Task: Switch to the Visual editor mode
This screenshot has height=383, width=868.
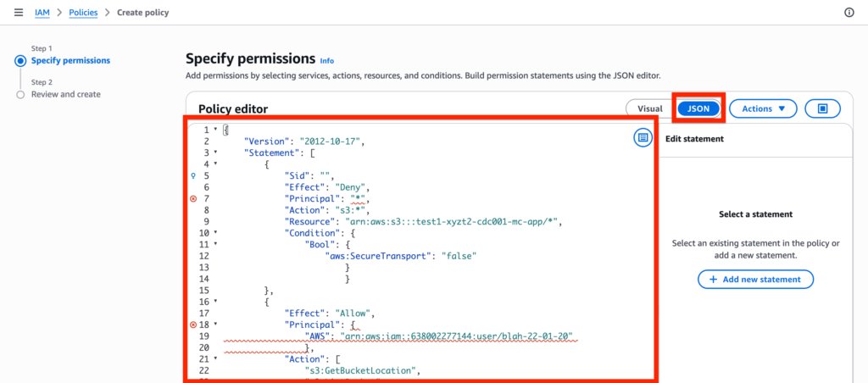Action: 649,108
